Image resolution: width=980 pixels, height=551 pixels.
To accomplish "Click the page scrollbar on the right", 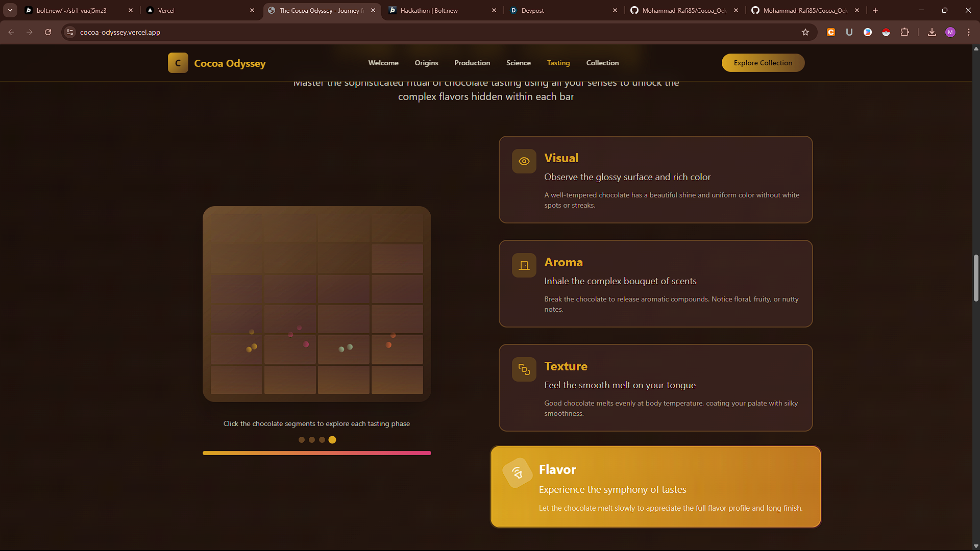I will click(975, 278).
